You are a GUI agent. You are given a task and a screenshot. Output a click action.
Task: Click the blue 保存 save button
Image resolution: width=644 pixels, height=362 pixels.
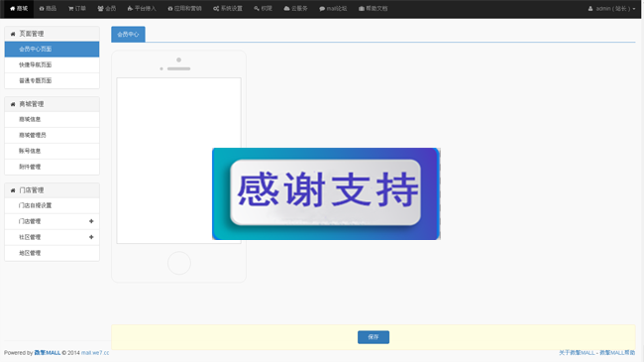[x=374, y=337]
